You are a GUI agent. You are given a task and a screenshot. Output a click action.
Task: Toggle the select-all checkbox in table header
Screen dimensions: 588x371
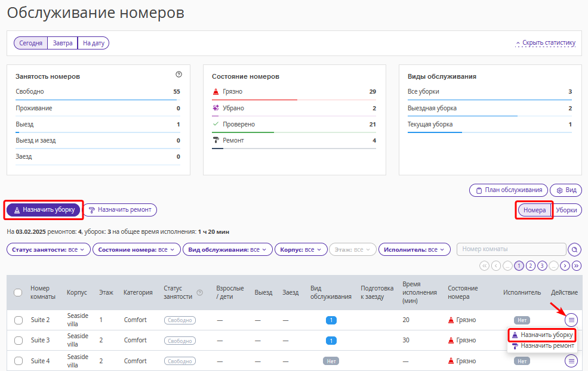(18, 292)
